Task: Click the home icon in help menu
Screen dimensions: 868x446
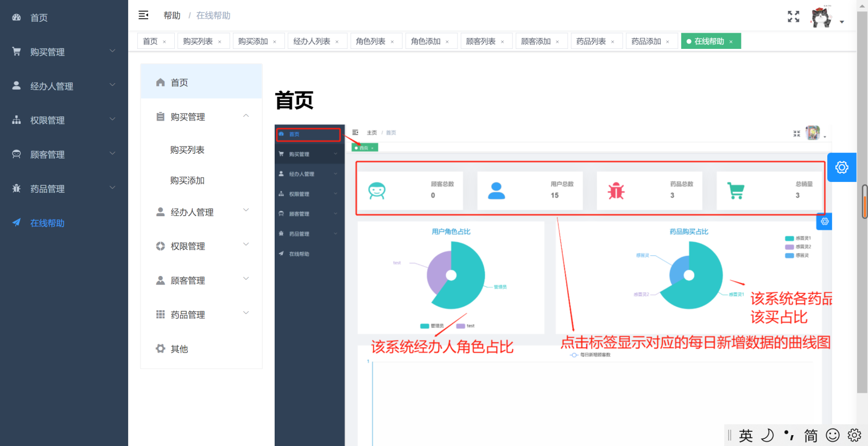Action: pyautogui.click(x=160, y=83)
